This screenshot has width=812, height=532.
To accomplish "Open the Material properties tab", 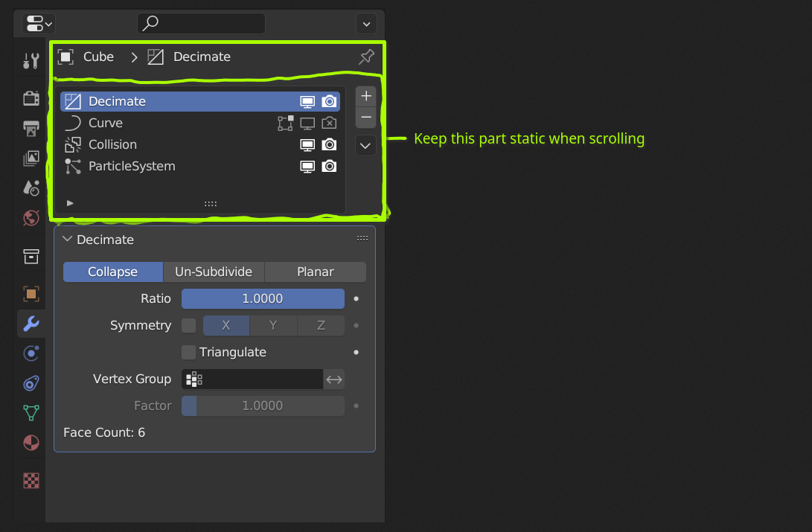I will [x=31, y=443].
